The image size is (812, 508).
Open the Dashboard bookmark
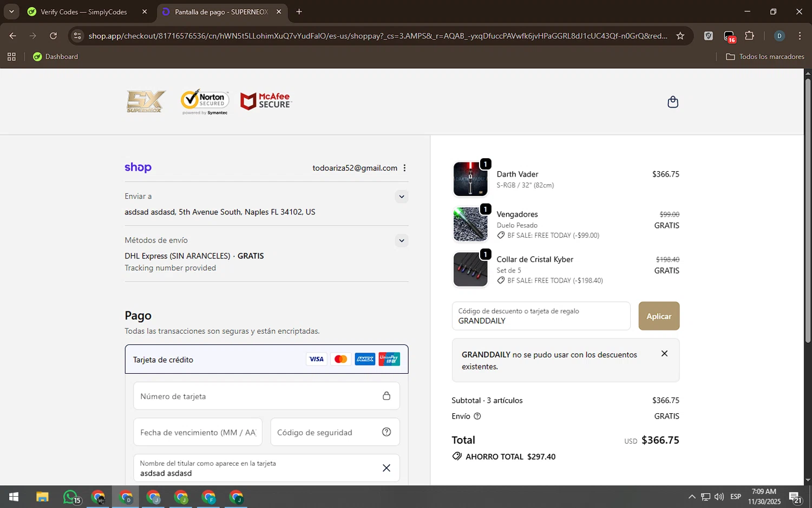pos(56,56)
